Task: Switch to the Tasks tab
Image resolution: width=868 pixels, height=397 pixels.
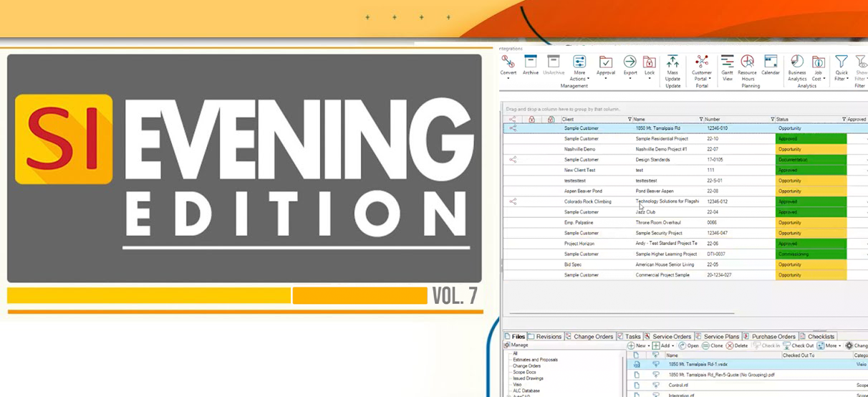Action: coord(629,336)
